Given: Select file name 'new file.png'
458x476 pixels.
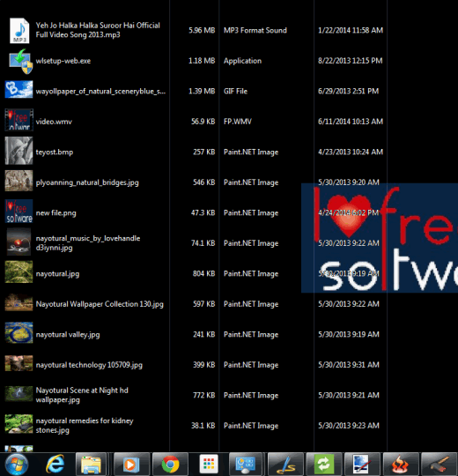Looking at the screenshot, I should 55,212.
